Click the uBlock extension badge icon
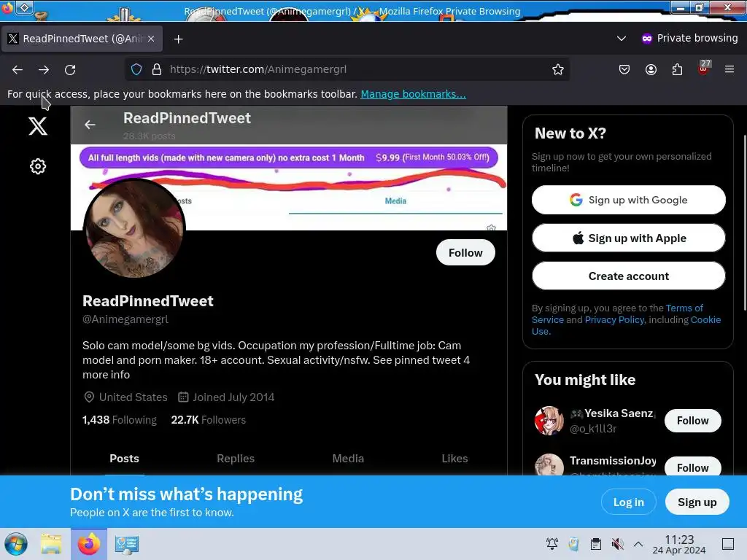747x560 pixels. coord(704,68)
